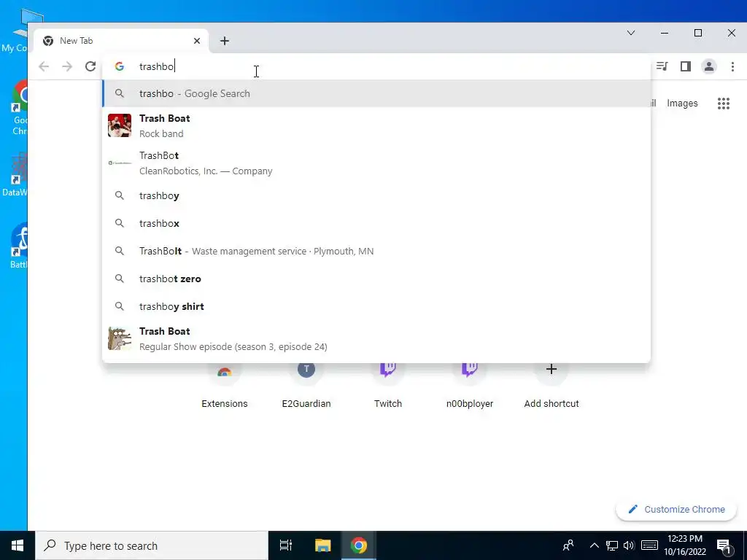
Task: Open the profile avatar menu
Action: click(x=709, y=66)
